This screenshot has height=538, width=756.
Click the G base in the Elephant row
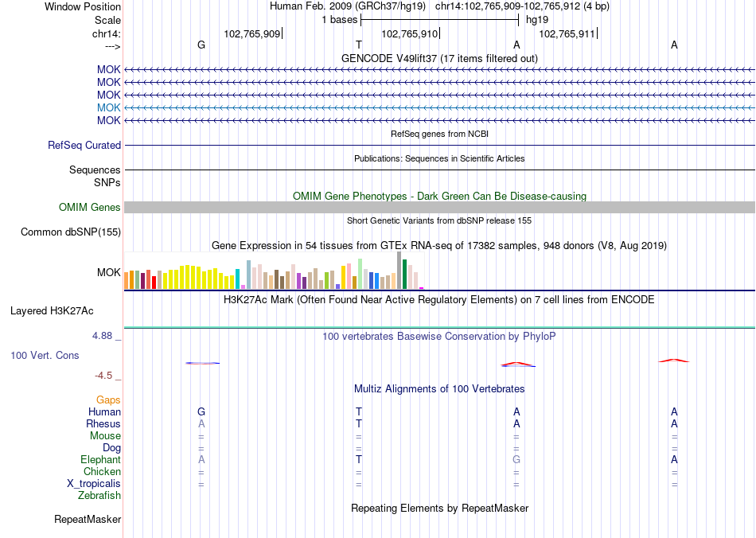coord(516,459)
